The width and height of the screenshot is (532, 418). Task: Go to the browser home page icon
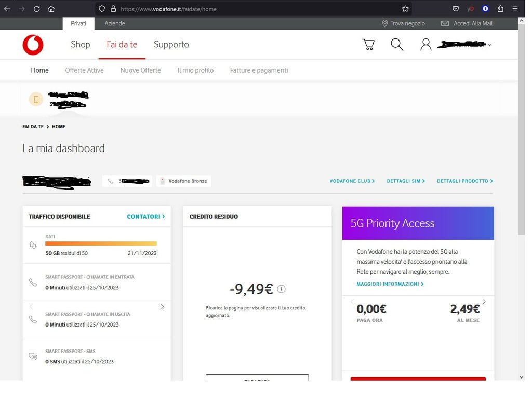coord(51,9)
